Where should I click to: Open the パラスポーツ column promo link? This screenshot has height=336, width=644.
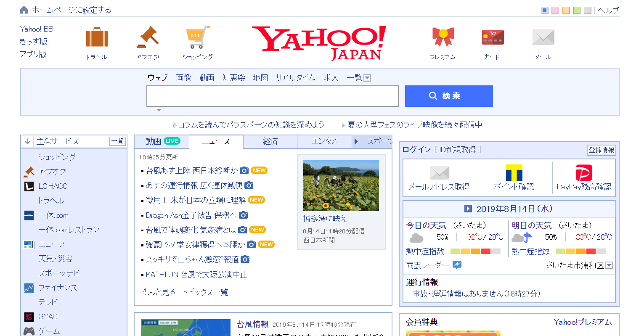click(x=251, y=125)
